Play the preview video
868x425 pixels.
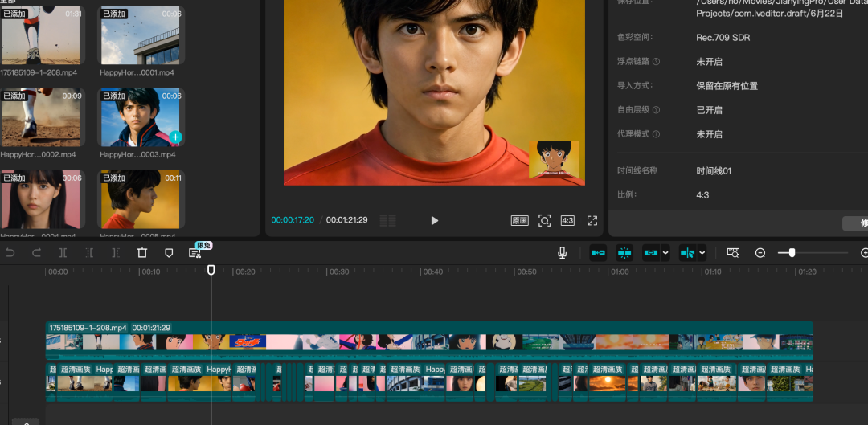point(435,220)
